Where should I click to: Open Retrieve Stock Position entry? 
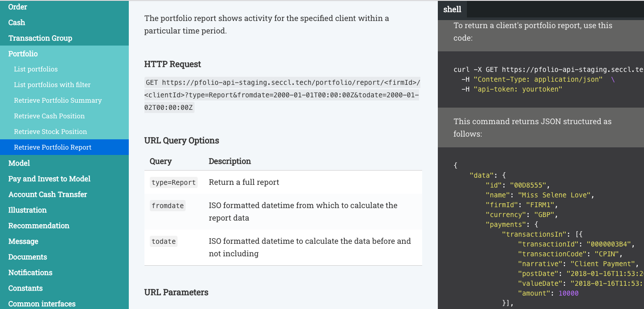51,132
